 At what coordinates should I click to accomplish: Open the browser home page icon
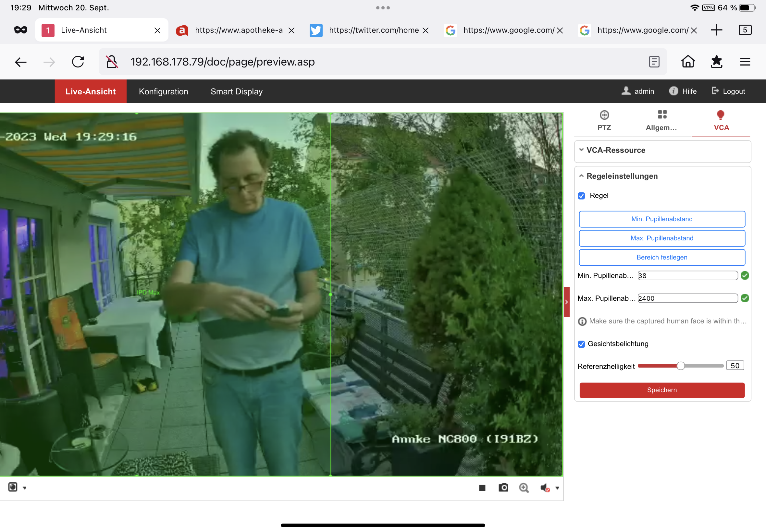pos(688,62)
